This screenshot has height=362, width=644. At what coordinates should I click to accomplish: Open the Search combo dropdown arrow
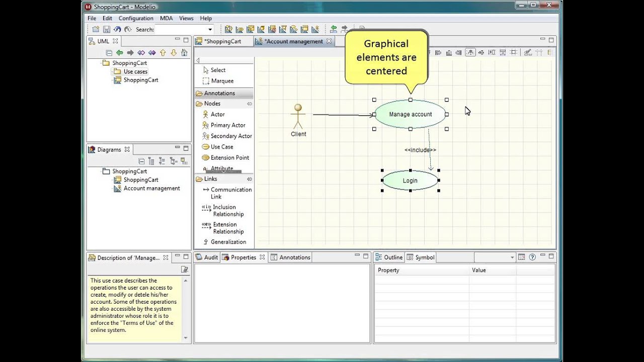(210, 30)
